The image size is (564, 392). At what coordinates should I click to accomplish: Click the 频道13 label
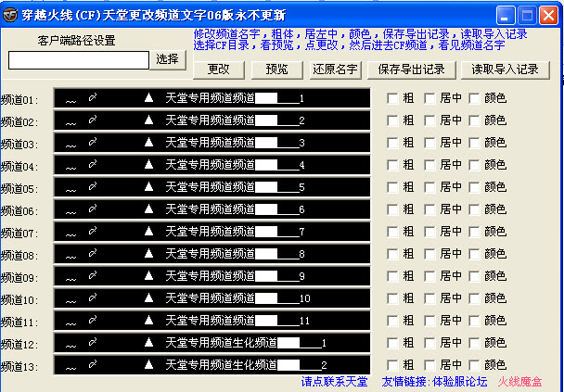coord(19,367)
